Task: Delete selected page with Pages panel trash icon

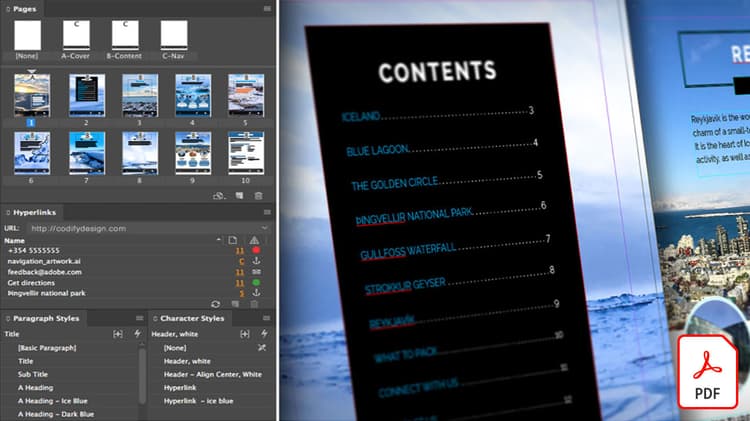Action: [x=258, y=196]
